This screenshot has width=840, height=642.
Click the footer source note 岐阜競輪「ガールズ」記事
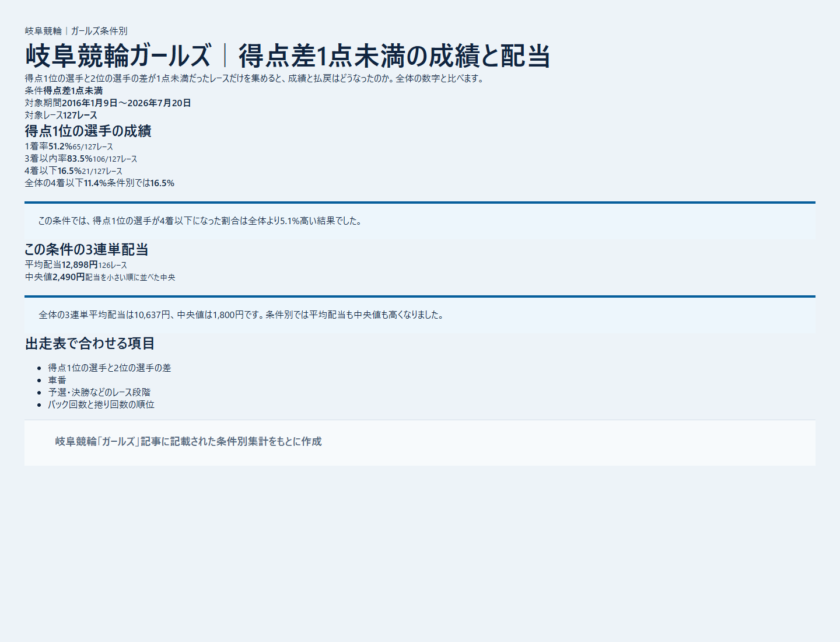[x=188, y=442]
